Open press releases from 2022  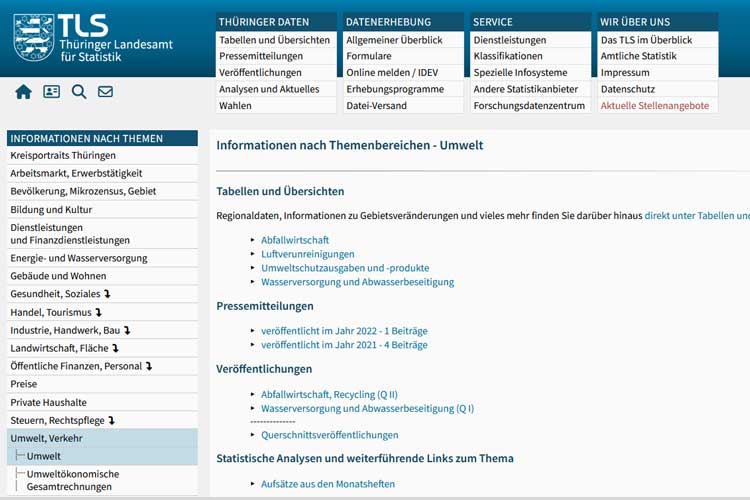(x=344, y=331)
